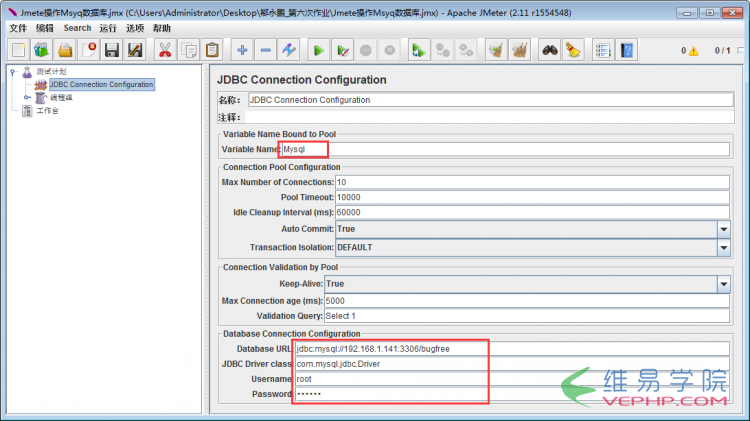This screenshot has height=421, width=750.
Task: Open the Search menu
Action: click(77, 28)
